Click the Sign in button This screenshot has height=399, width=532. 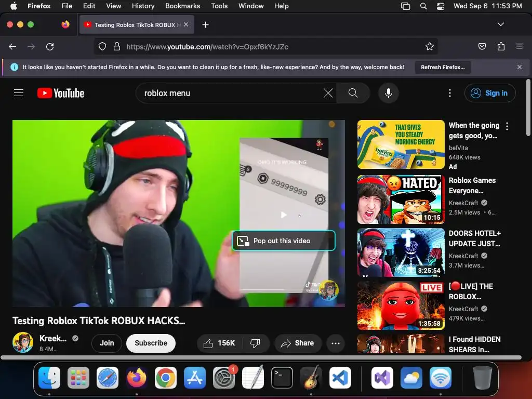click(490, 93)
